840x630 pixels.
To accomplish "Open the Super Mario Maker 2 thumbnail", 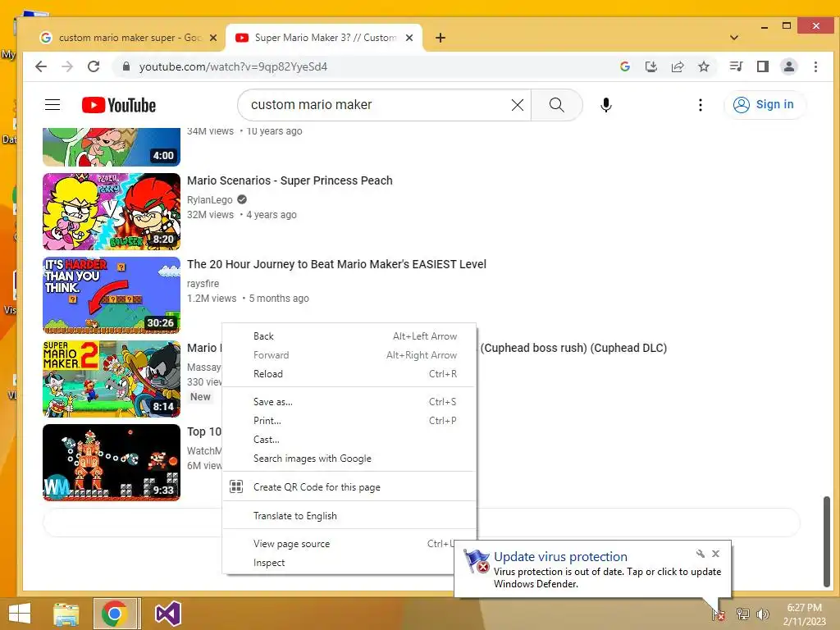I will [112, 379].
